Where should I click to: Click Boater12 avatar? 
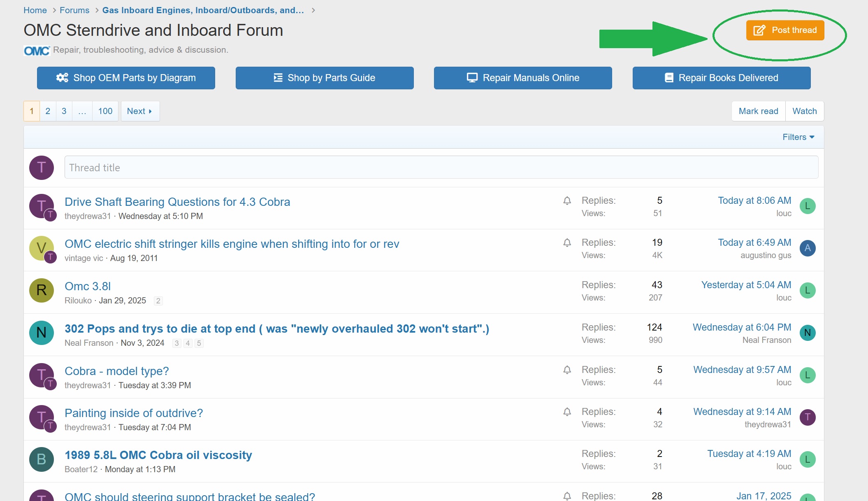click(x=42, y=459)
